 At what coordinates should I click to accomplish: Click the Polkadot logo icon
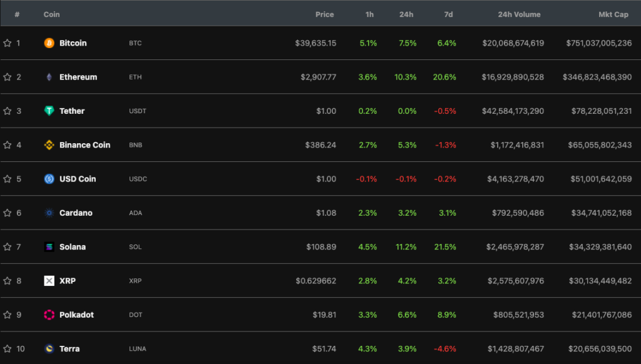coord(49,315)
